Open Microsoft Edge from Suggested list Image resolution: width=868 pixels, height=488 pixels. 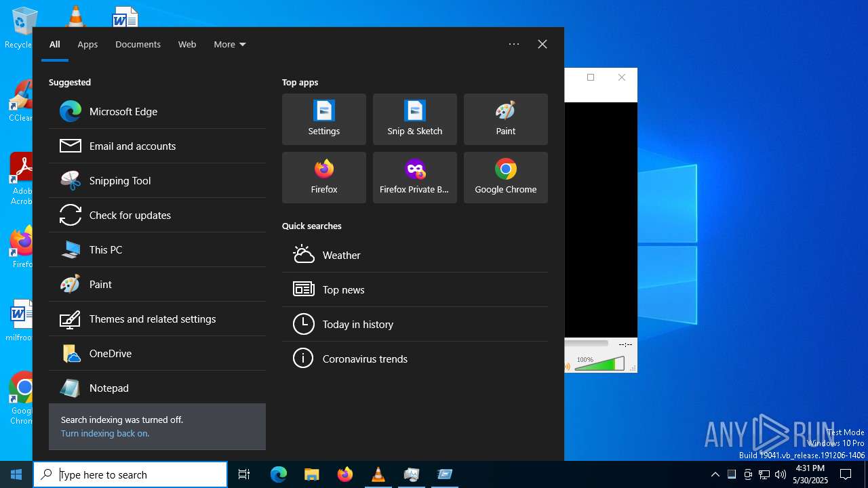pyautogui.click(x=157, y=111)
